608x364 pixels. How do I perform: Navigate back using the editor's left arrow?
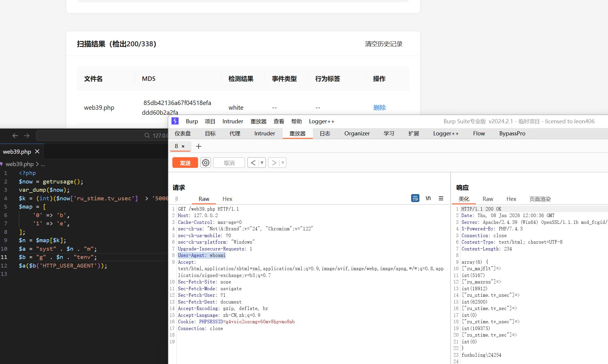click(15, 135)
